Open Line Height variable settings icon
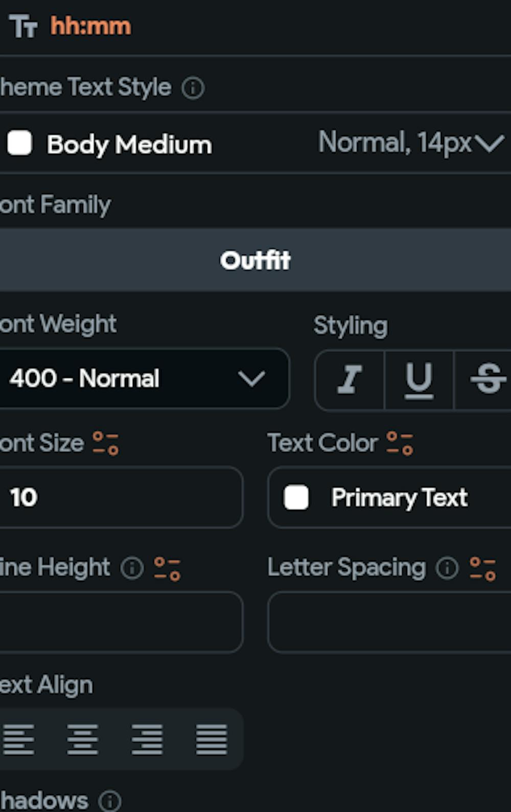Image resolution: width=511 pixels, height=812 pixels. point(168,568)
